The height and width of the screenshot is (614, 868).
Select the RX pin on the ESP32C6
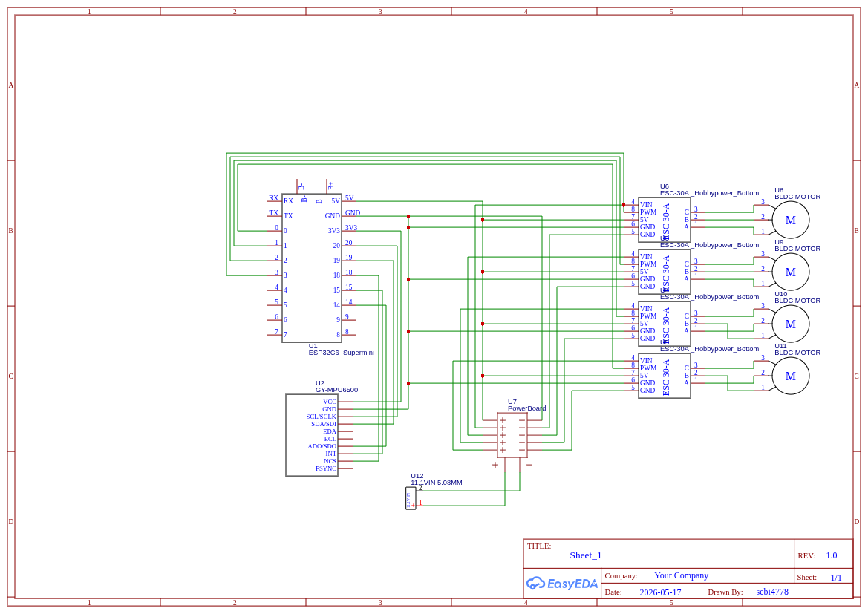coord(275,200)
